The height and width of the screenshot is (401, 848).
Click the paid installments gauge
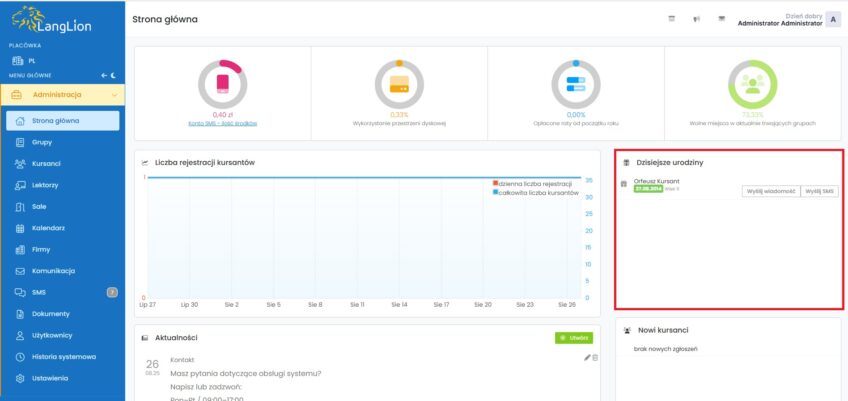tap(576, 84)
